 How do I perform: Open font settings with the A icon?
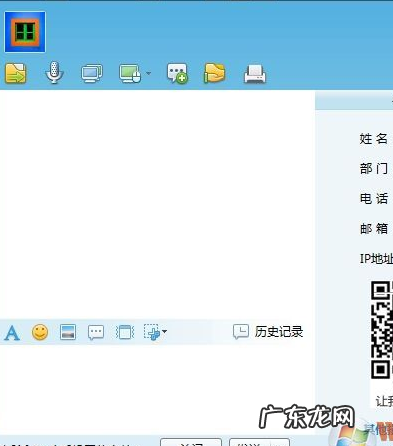click(12, 332)
